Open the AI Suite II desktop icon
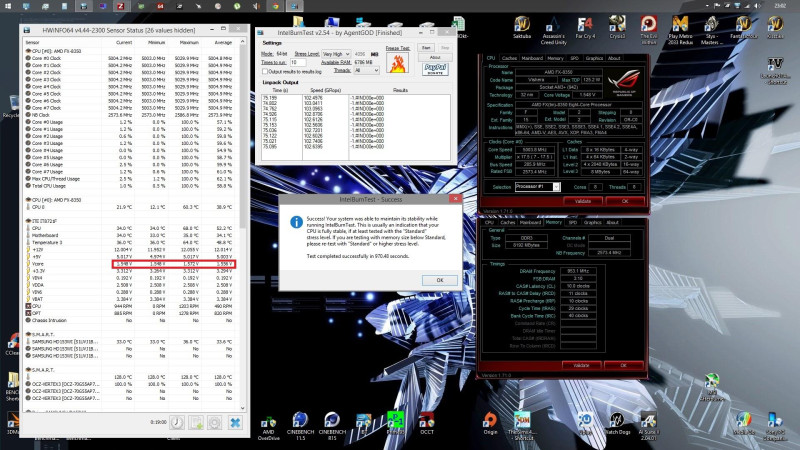 (648, 427)
